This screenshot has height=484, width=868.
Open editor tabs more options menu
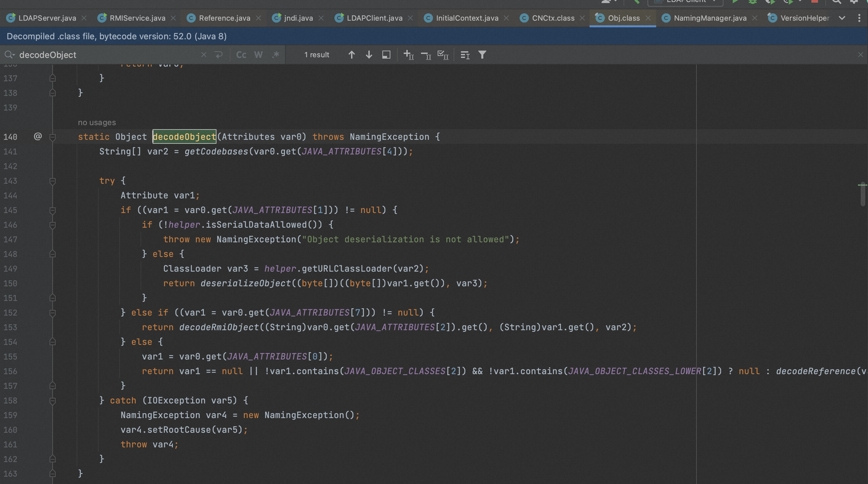(859, 18)
